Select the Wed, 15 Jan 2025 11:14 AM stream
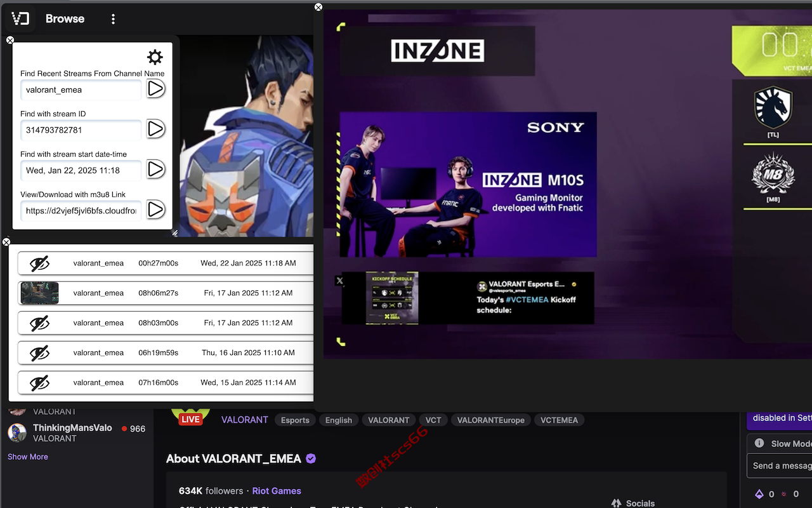This screenshot has height=508, width=812. coord(166,382)
